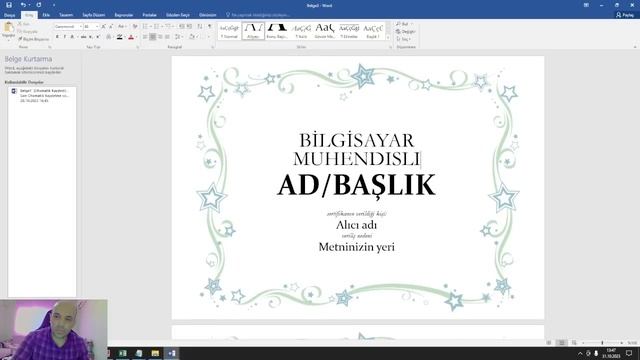Click the red font color icon
Image resolution: width=640 pixels, height=360 pixels.
coord(131,37)
